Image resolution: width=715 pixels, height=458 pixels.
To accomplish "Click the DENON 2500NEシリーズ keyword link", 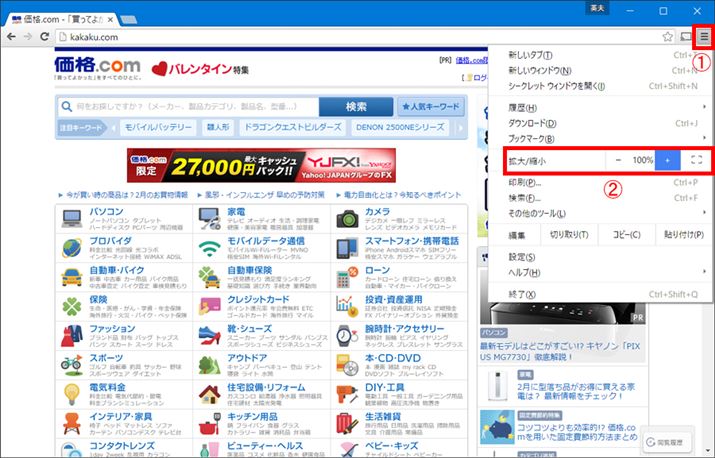I will coord(400,127).
